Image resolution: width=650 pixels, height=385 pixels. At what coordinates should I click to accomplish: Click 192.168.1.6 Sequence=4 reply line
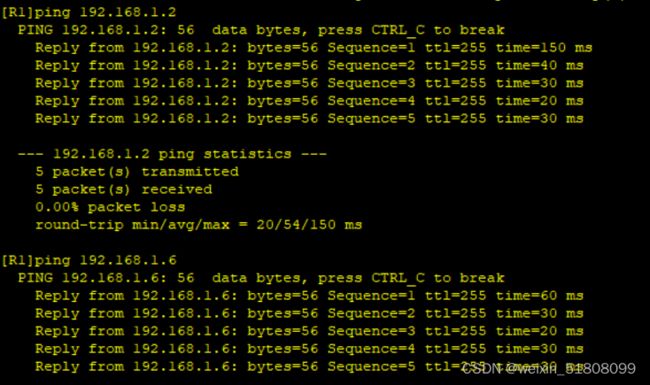coord(309,349)
